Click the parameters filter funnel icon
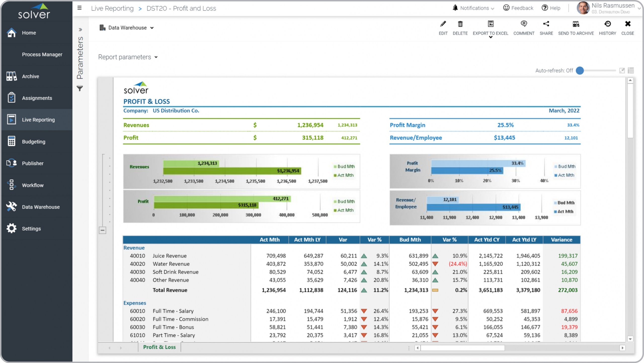Image resolution: width=644 pixels, height=363 pixels. pyautogui.click(x=80, y=88)
